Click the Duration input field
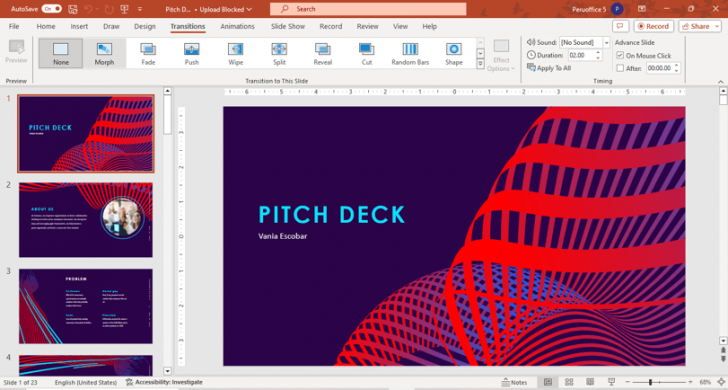Screen dimensions: 728x390 (x=581, y=55)
